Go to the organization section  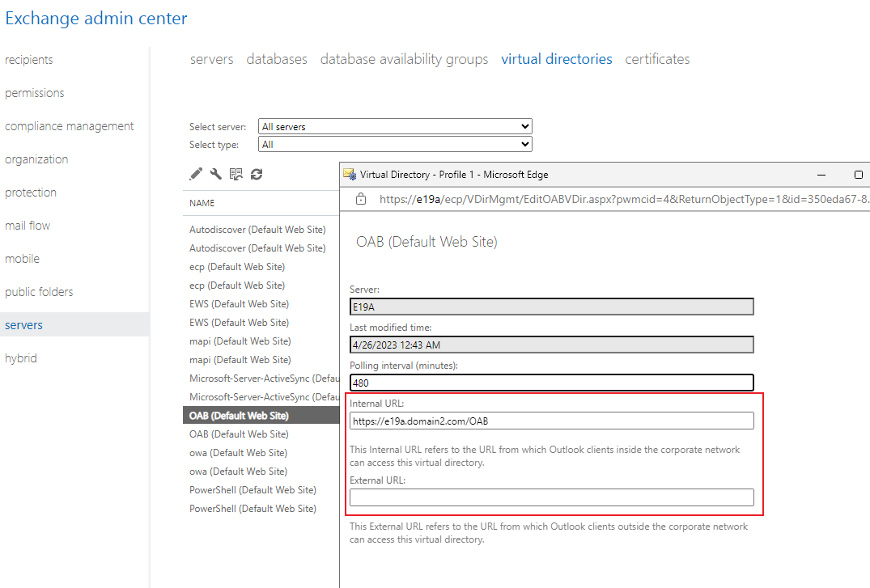[36, 159]
